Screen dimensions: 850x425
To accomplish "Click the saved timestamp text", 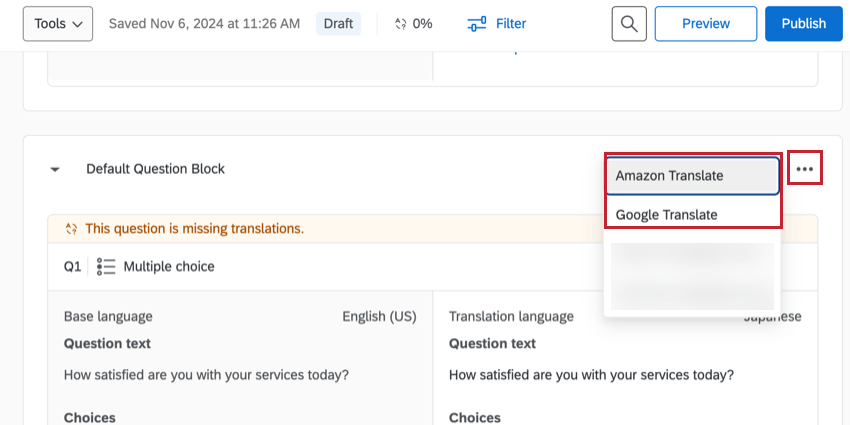I will click(x=205, y=24).
